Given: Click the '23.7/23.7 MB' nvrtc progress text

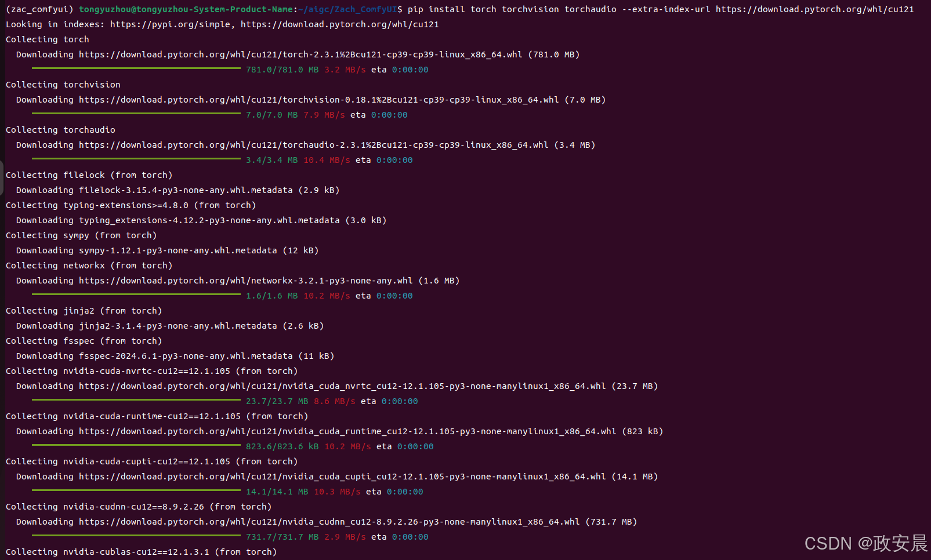Looking at the screenshot, I should point(277,401).
